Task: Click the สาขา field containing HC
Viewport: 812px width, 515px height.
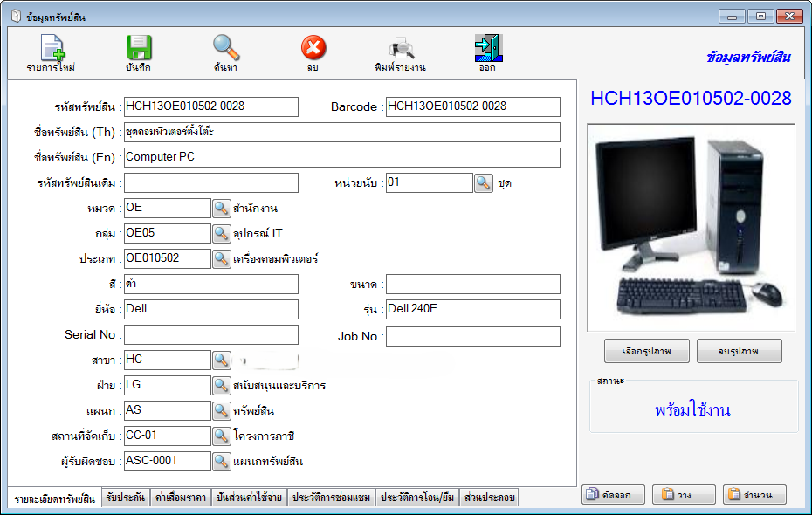Action: [168, 360]
